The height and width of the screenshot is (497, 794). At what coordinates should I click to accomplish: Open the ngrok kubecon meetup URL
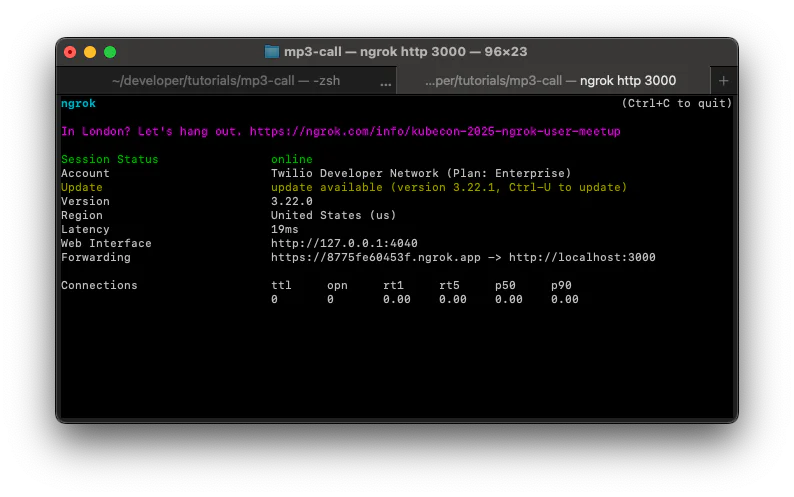click(x=435, y=131)
